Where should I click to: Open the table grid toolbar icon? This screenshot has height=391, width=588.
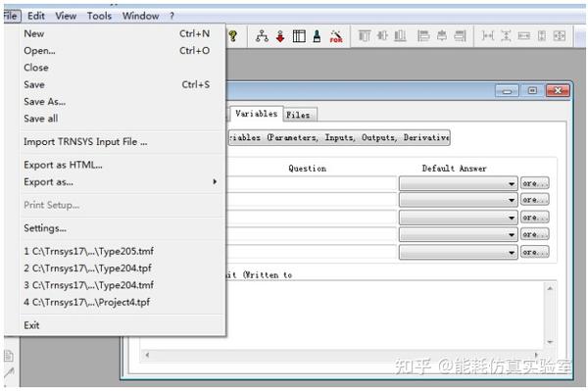(299, 36)
